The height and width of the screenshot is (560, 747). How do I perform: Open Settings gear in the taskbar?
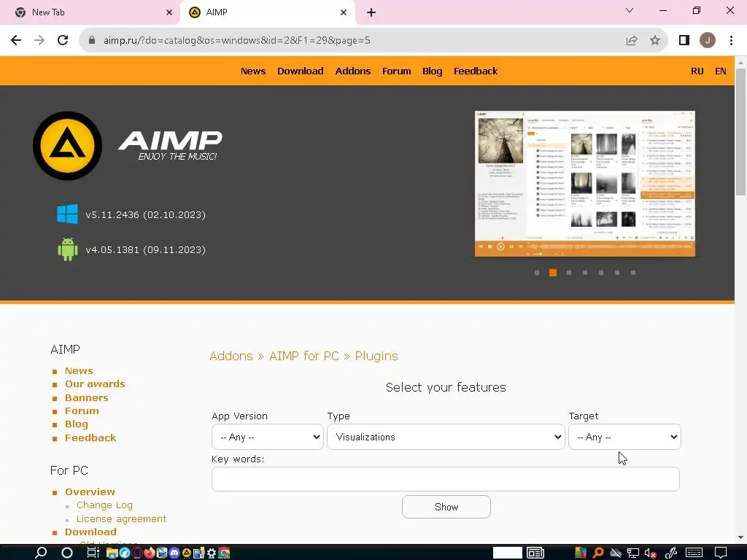click(211, 553)
